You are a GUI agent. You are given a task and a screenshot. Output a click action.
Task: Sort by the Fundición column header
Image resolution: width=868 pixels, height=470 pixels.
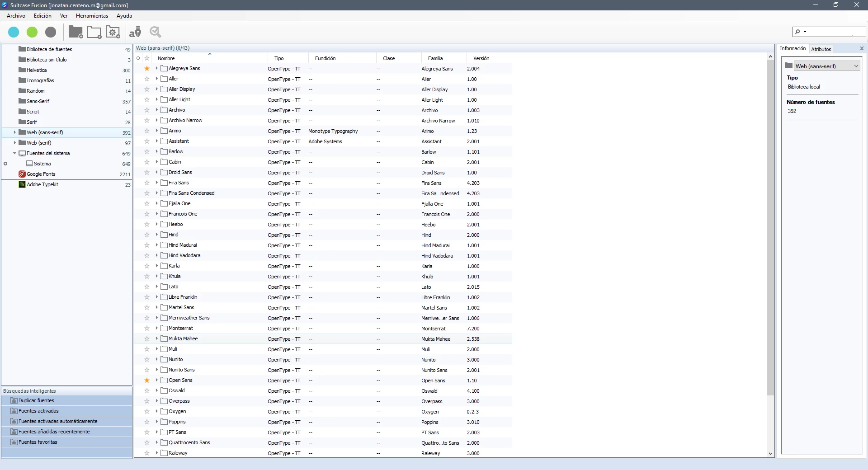[x=342, y=58]
